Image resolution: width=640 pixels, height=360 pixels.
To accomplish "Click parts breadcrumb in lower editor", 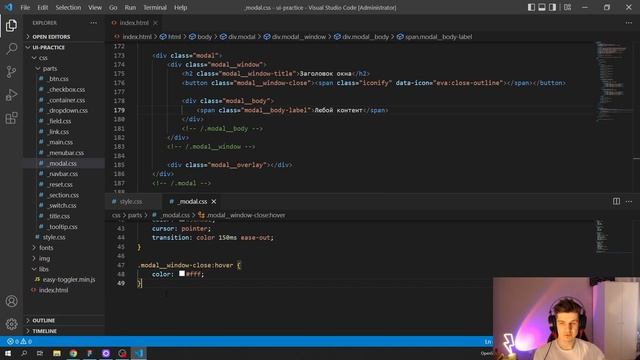I will click(135, 215).
